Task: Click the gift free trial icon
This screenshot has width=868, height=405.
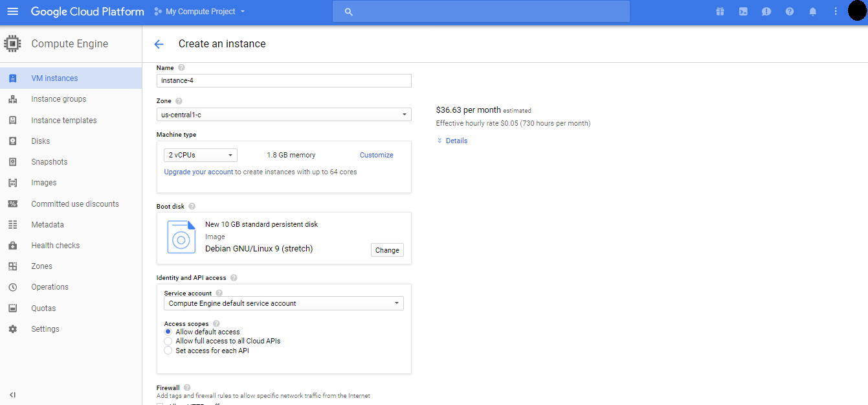Action: click(x=720, y=12)
